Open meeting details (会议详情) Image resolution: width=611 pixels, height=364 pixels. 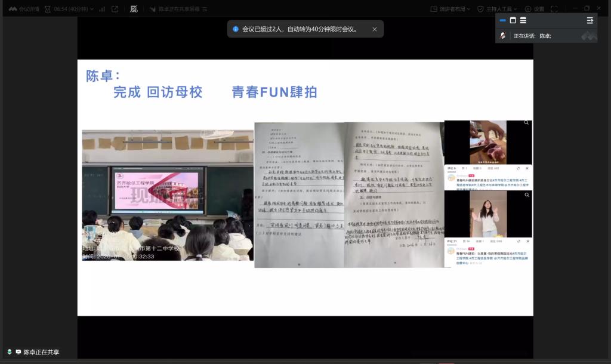point(24,9)
